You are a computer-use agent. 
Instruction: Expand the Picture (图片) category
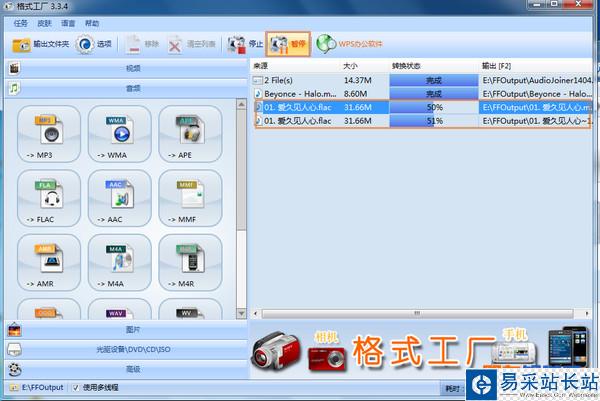pos(127,329)
